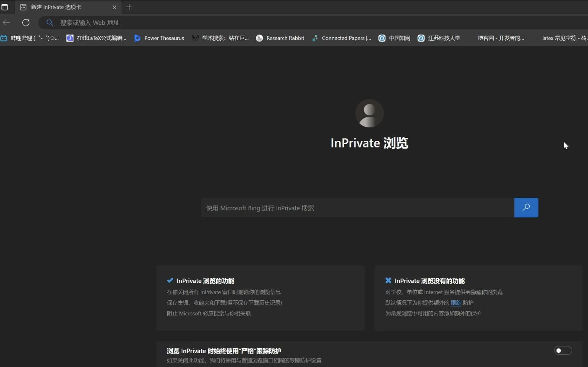The width and height of the screenshot is (588, 367).
Task: Click the InPrivate profile avatar icon
Action: pos(369,113)
